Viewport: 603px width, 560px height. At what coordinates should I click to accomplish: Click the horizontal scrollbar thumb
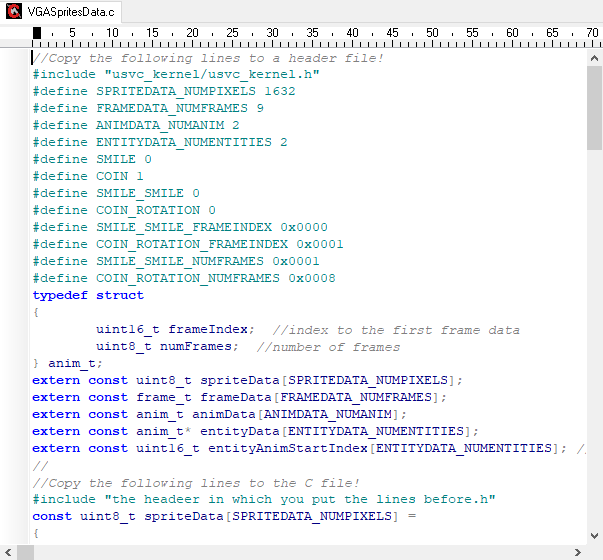pos(25,553)
